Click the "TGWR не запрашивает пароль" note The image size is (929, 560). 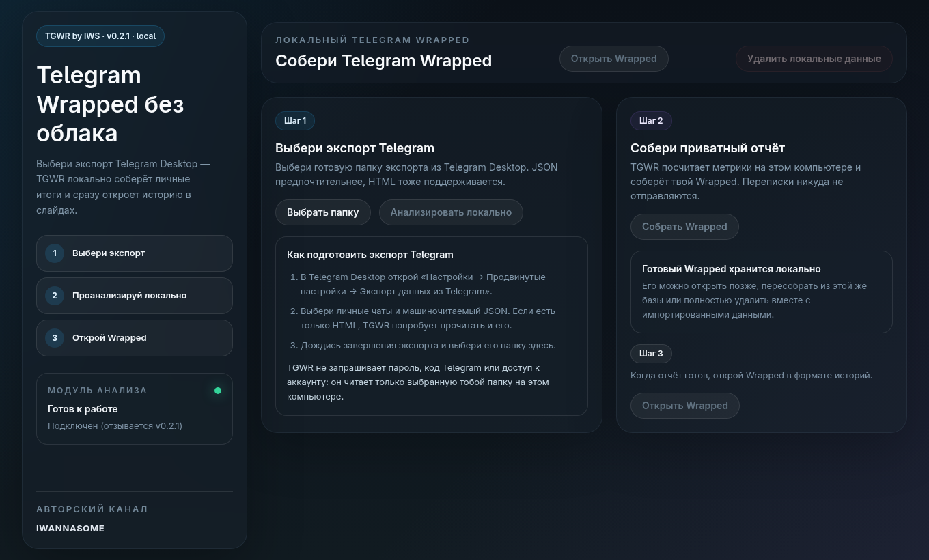click(418, 382)
